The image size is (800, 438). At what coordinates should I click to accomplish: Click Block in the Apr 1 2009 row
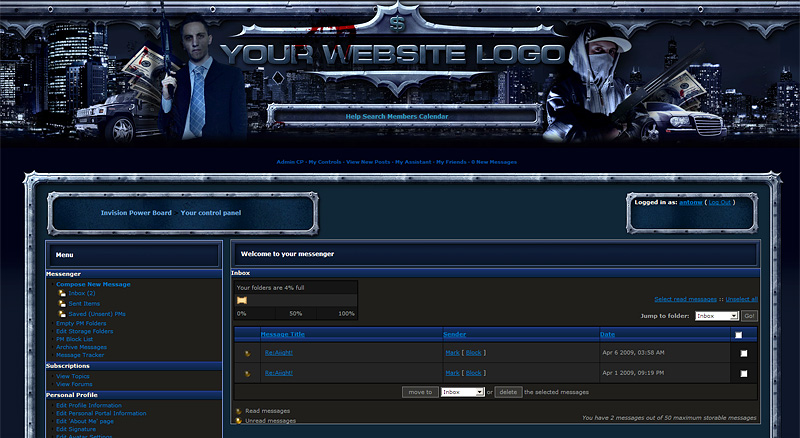pyautogui.click(x=473, y=373)
